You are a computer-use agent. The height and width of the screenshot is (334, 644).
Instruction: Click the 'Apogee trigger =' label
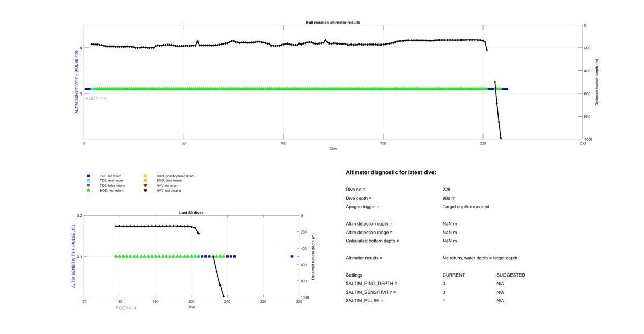coord(363,207)
